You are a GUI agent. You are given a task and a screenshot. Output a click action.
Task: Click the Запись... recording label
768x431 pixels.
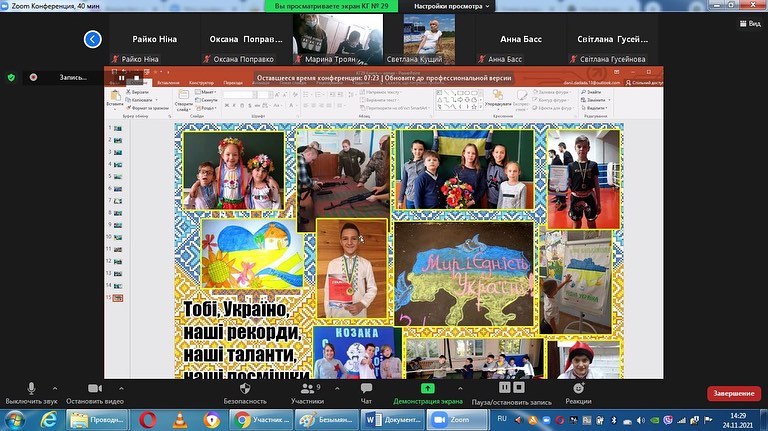pos(73,77)
